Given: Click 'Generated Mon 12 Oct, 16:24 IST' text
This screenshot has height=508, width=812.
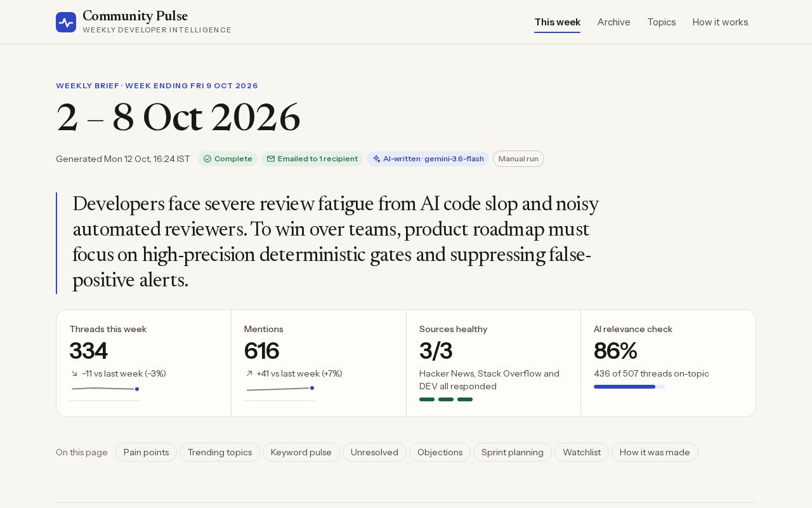Looking at the screenshot, I should pyautogui.click(x=123, y=159).
